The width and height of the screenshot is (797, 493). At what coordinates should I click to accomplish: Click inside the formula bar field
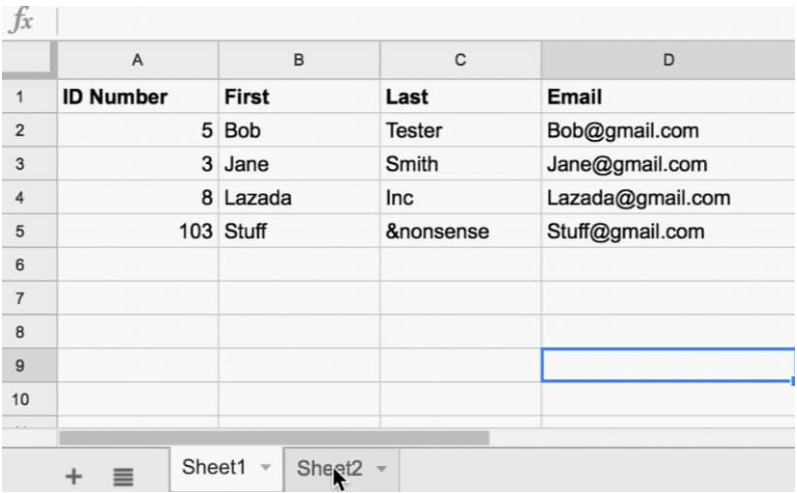(x=426, y=21)
